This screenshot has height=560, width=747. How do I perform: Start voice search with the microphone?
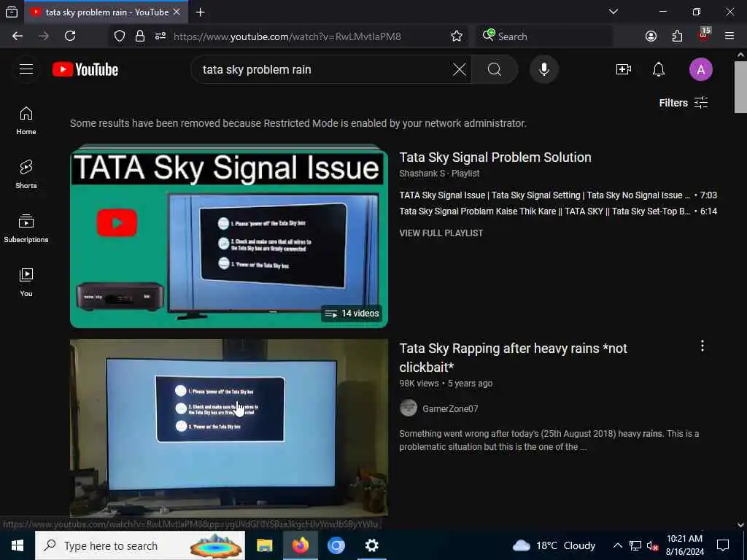coord(544,69)
